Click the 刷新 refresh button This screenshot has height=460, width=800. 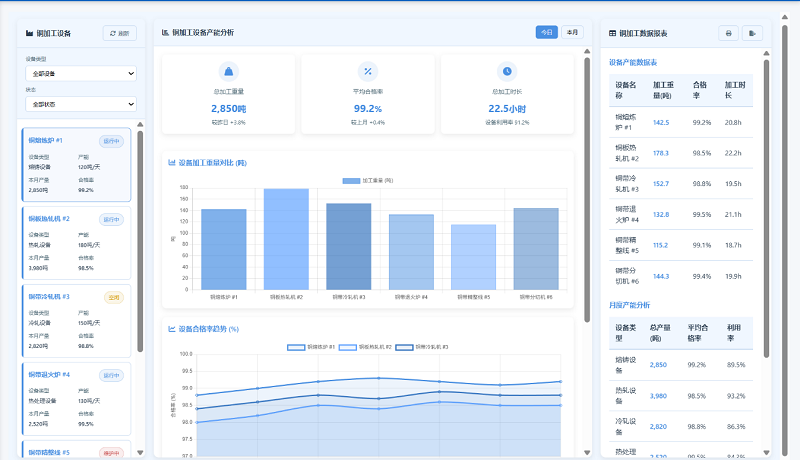(119, 33)
